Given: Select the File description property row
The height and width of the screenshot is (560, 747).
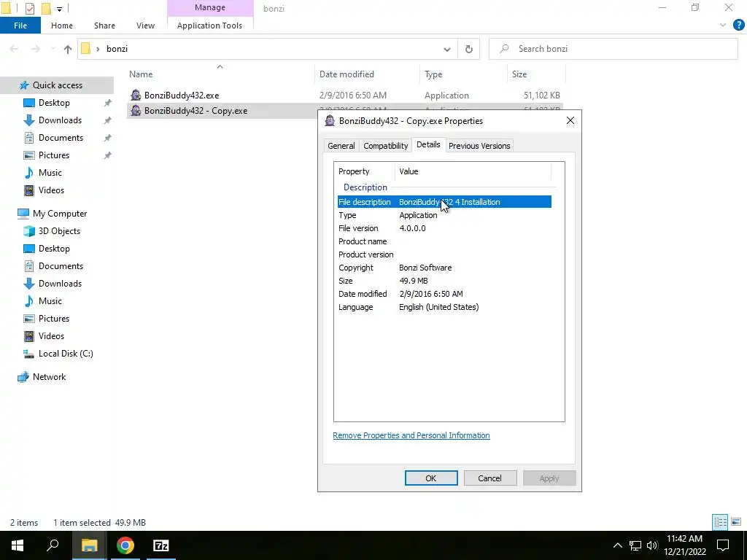Looking at the screenshot, I should pyautogui.click(x=444, y=202).
